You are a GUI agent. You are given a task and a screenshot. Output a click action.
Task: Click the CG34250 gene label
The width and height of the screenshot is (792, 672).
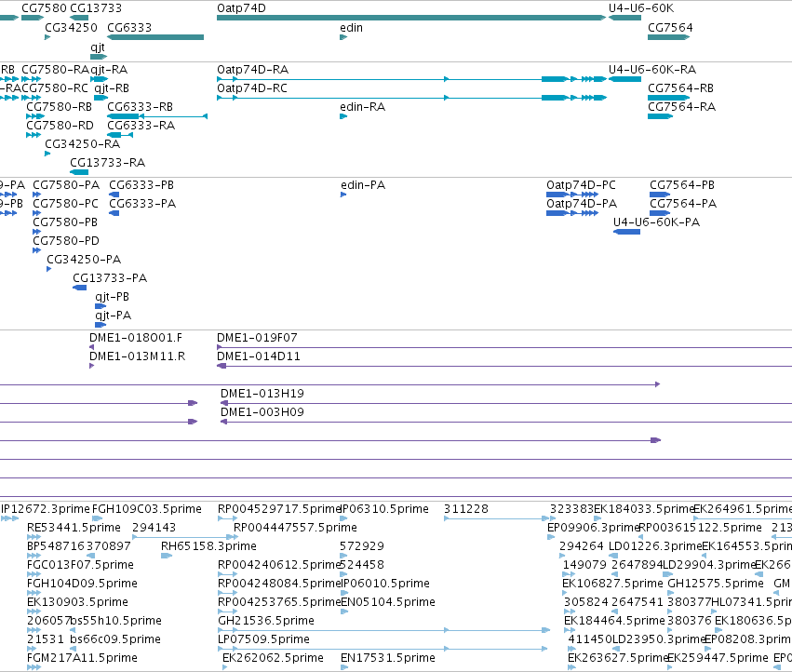(71, 28)
